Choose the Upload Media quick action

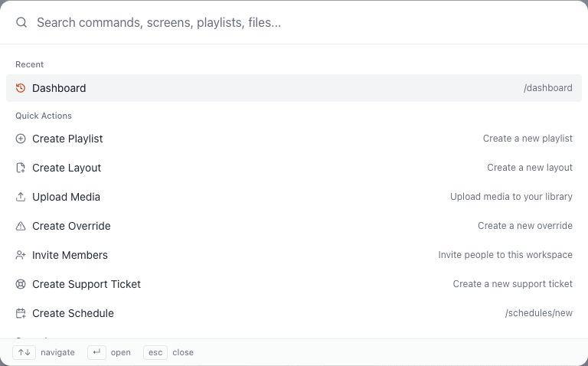(294, 197)
